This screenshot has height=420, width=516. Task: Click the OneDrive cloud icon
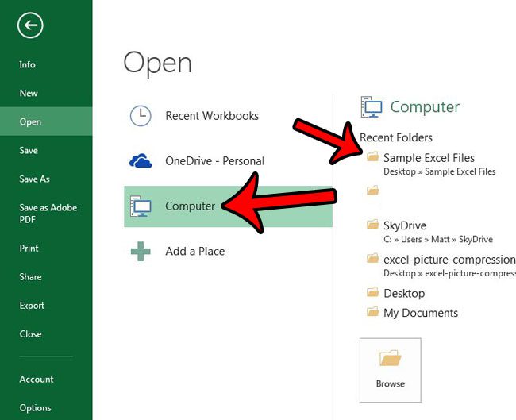pyautogui.click(x=141, y=161)
